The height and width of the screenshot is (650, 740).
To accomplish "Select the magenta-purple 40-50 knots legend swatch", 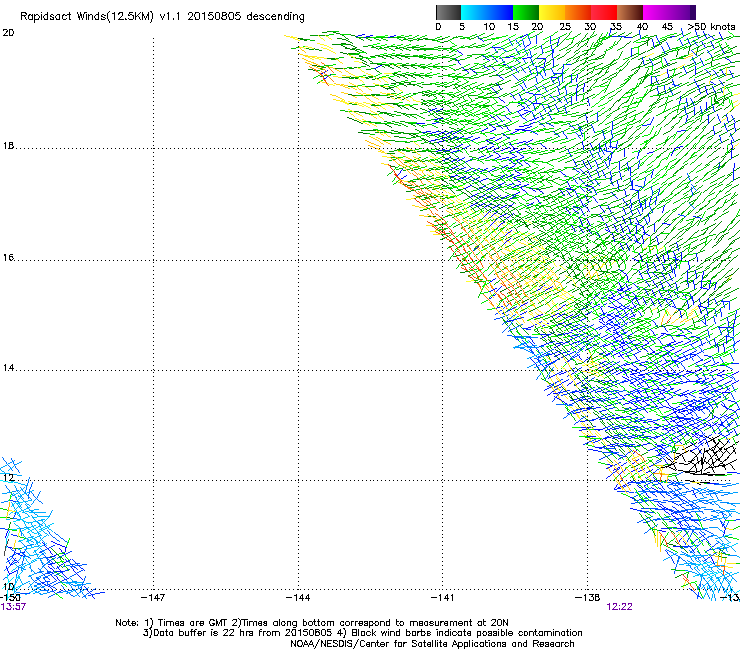I will (669, 12).
